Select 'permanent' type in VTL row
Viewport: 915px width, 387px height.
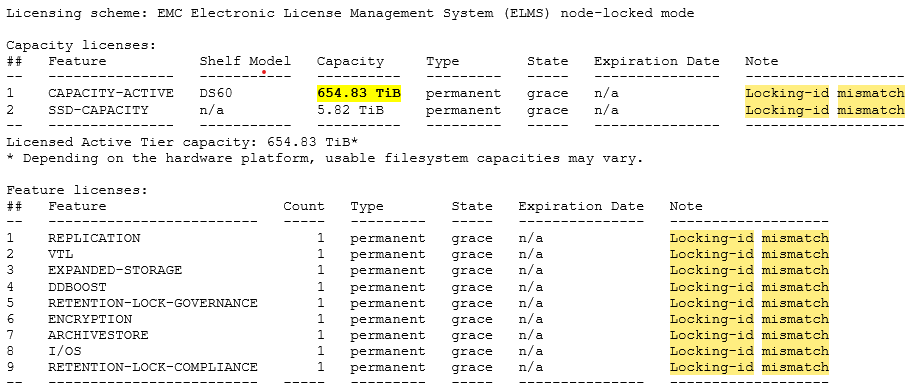click(x=387, y=254)
